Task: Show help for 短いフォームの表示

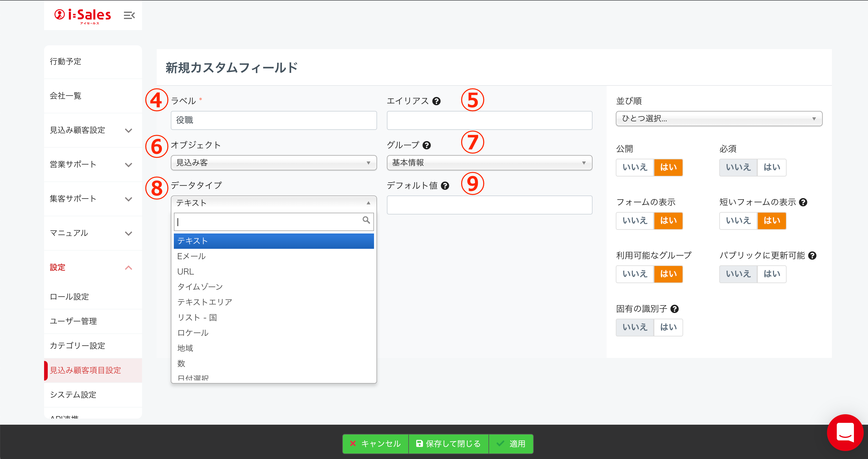Action: pos(803,202)
